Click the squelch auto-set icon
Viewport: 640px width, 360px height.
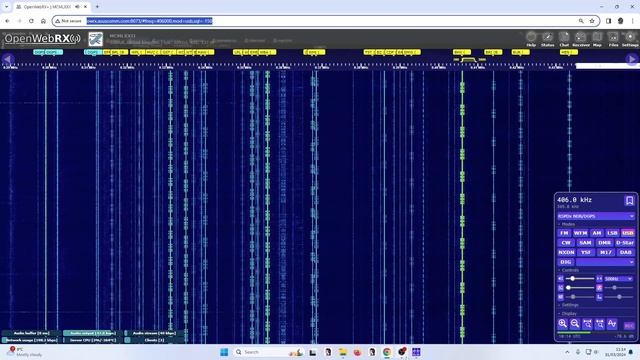click(x=560, y=288)
